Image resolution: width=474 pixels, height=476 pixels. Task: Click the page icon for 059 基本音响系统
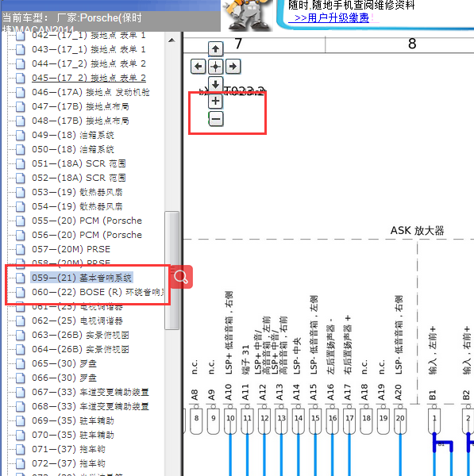[21, 278]
